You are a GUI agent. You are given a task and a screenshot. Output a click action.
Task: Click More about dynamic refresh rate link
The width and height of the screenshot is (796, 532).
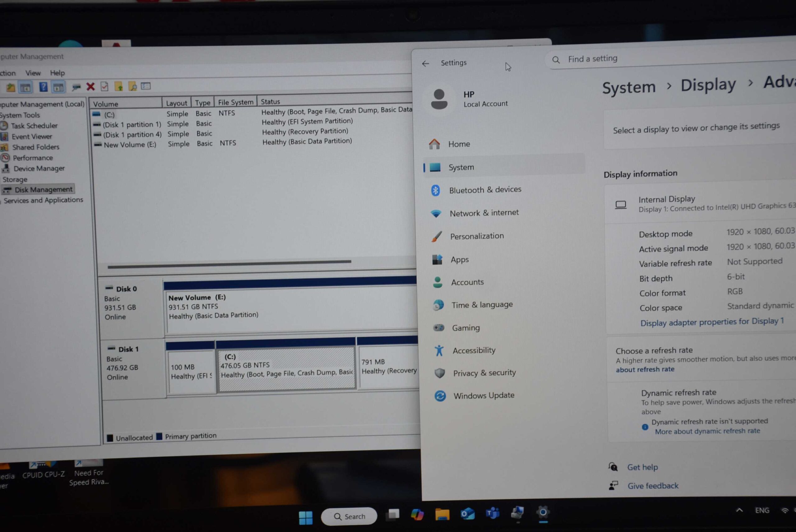click(x=707, y=431)
